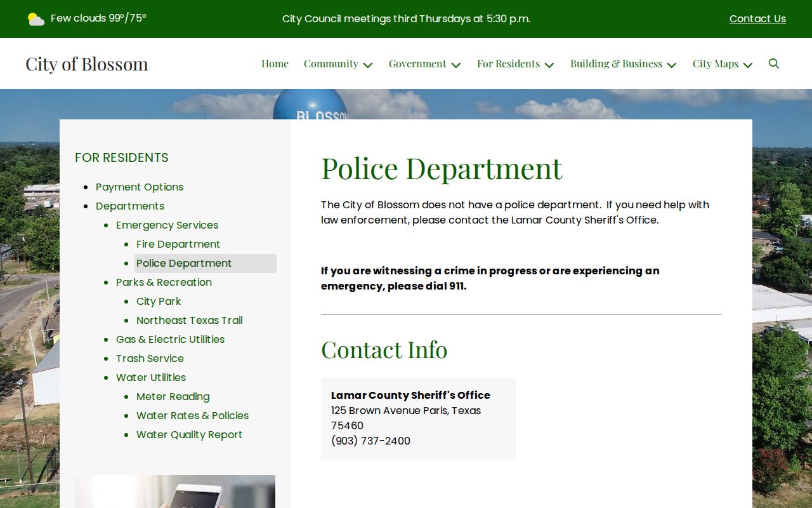Screen dimensions: 812x508
Task: Open Gas & Electric Utilities link
Action: [x=170, y=339]
